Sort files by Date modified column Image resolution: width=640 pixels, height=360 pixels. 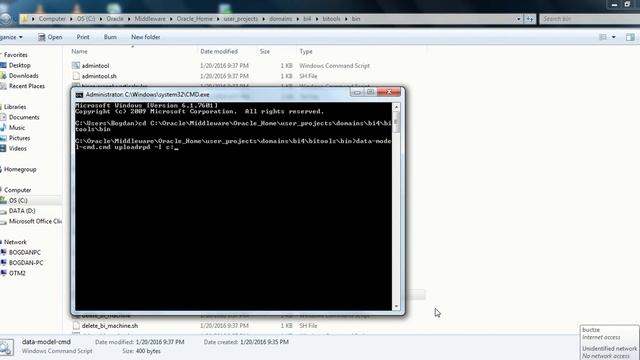219,51
